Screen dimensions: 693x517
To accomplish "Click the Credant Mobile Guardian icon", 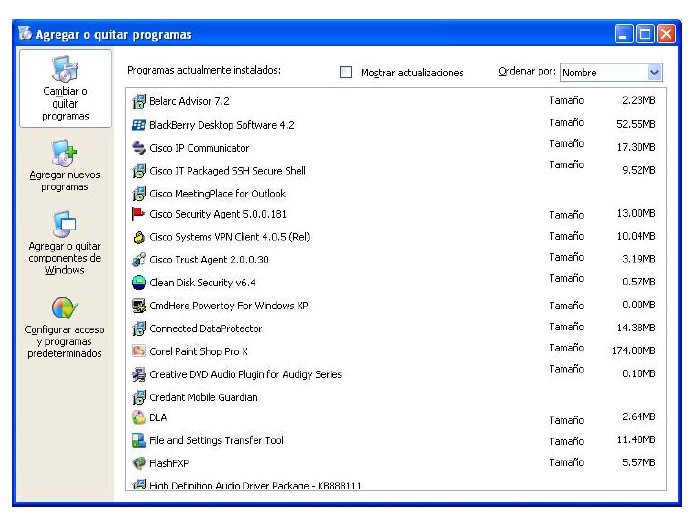I will 139,397.
